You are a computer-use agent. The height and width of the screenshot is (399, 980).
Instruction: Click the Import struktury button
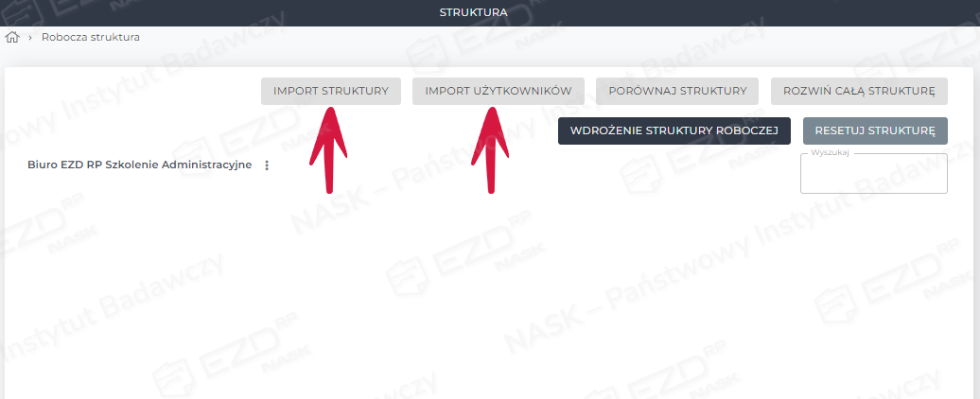(331, 91)
